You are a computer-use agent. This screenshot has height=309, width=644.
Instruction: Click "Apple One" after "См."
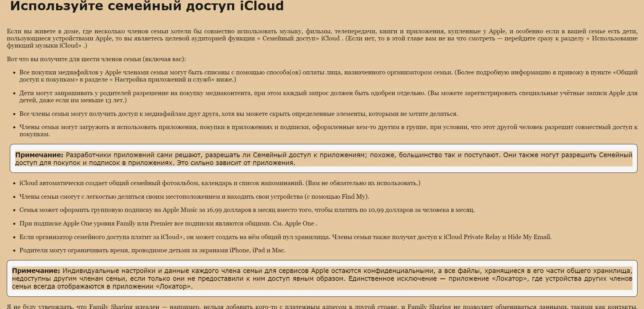tap(299, 223)
